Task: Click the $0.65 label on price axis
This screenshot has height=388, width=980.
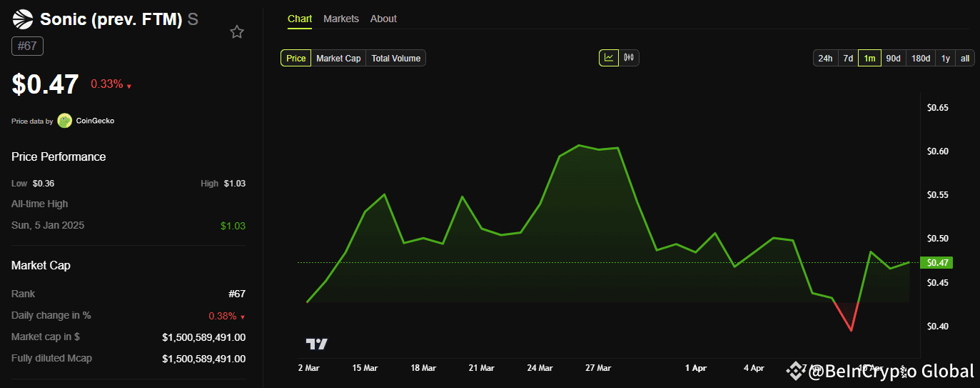Action: tap(937, 108)
